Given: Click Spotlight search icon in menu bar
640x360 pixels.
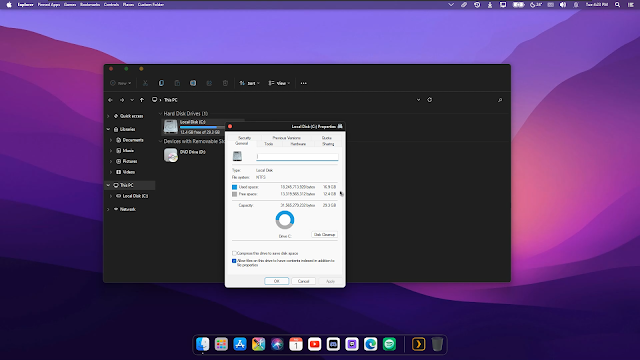Looking at the screenshot, I should coord(618,5).
